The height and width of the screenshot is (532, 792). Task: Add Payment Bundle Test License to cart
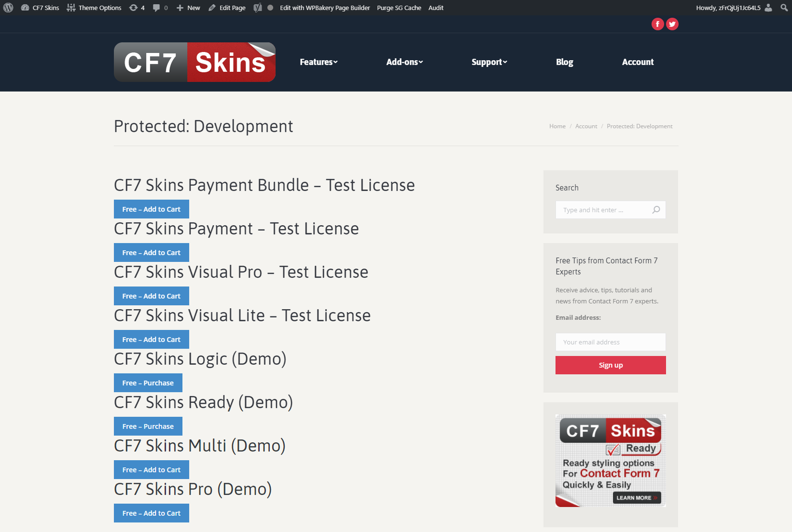tap(151, 209)
